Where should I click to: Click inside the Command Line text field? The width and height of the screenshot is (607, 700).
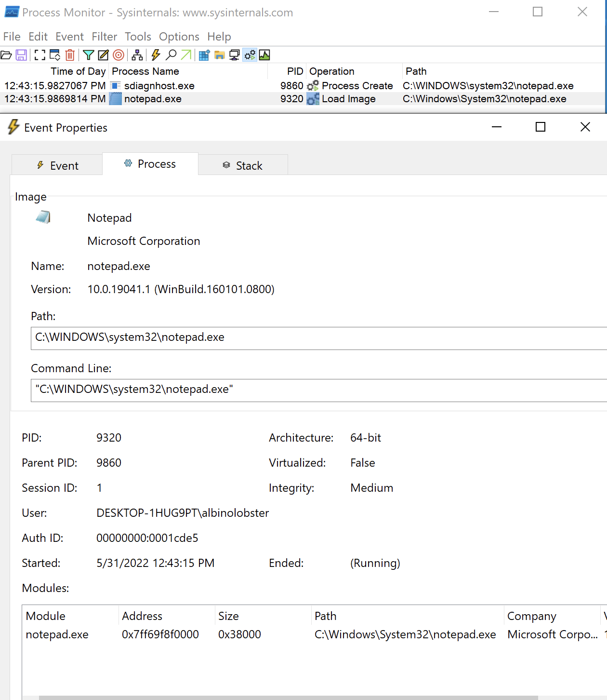click(319, 390)
